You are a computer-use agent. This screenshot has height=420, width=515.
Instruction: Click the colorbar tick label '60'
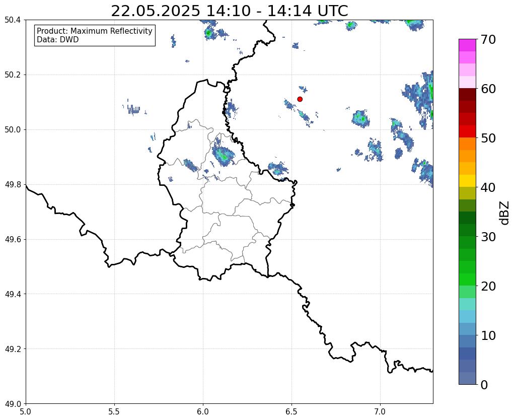[x=488, y=89]
